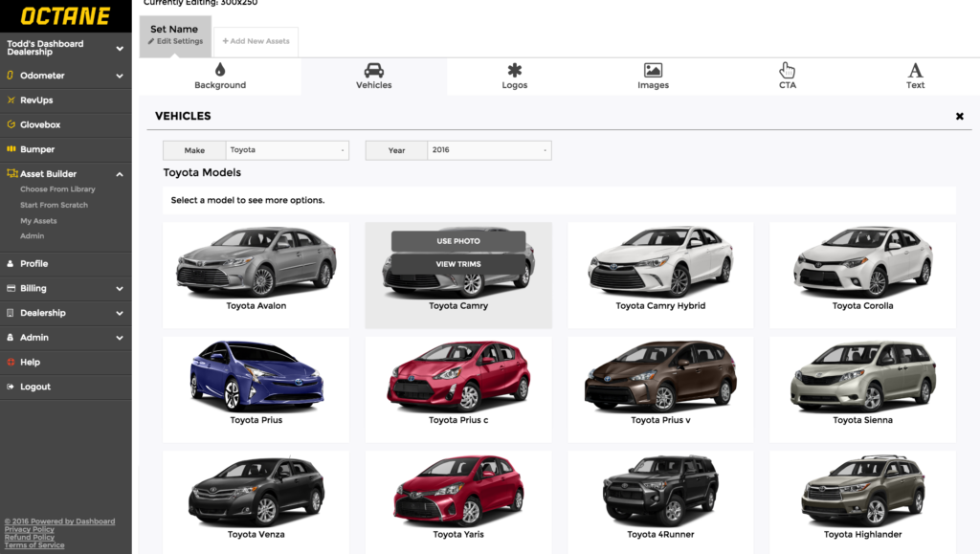Screen dimensions: 980x554
Task: Pick the brown Toyota Prius v thumbnail
Action: (660, 389)
